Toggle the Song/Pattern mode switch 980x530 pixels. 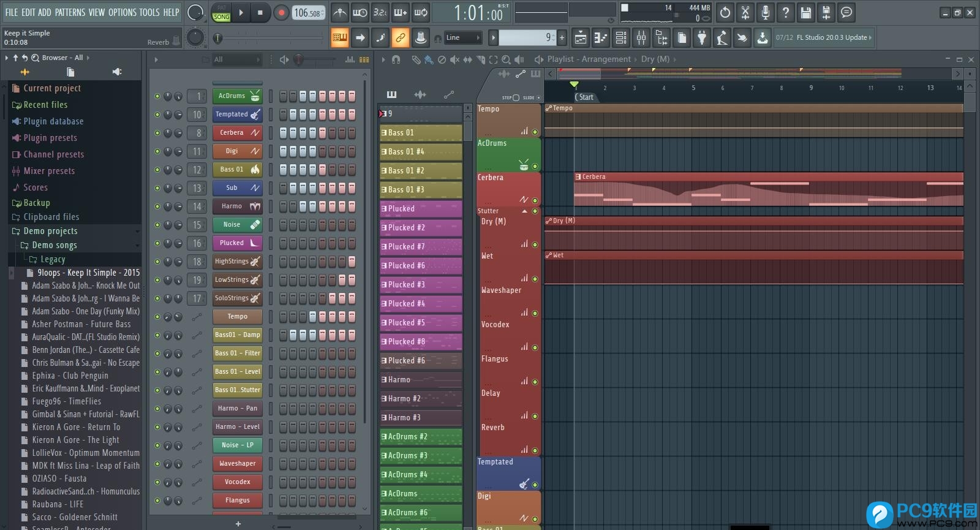(221, 13)
